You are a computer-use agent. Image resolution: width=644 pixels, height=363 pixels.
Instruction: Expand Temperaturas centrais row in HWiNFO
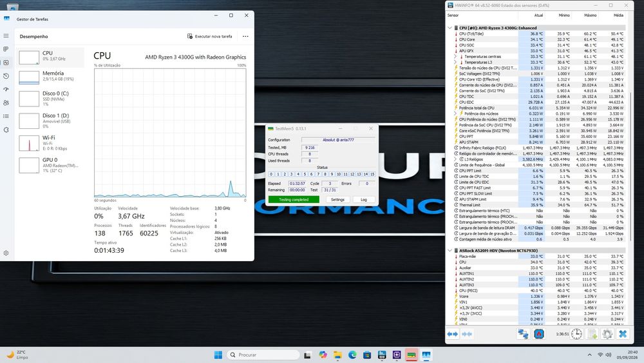455,57
